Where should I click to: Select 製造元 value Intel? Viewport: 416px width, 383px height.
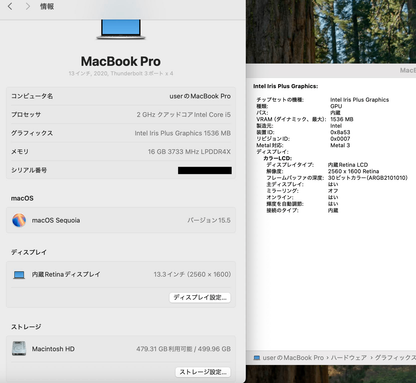[336, 126]
